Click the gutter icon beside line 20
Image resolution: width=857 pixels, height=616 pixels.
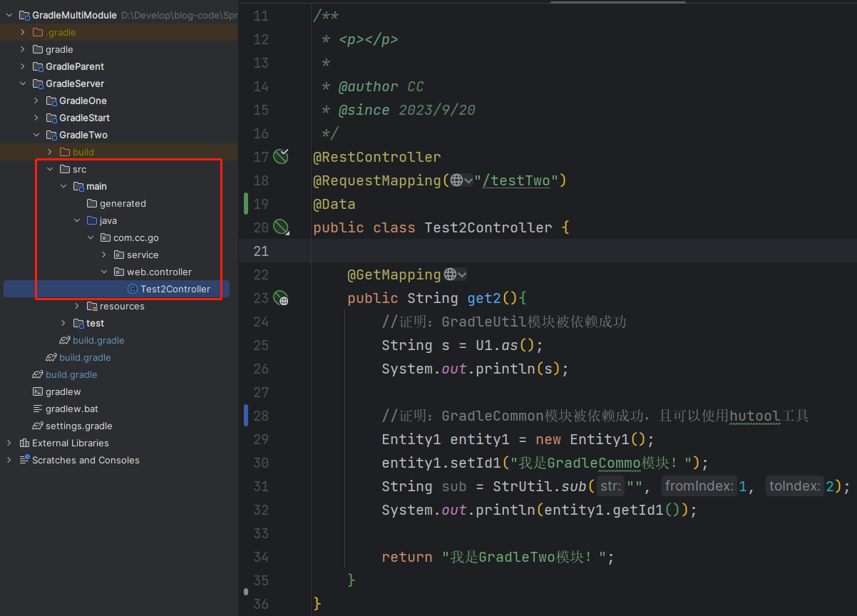(x=281, y=227)
